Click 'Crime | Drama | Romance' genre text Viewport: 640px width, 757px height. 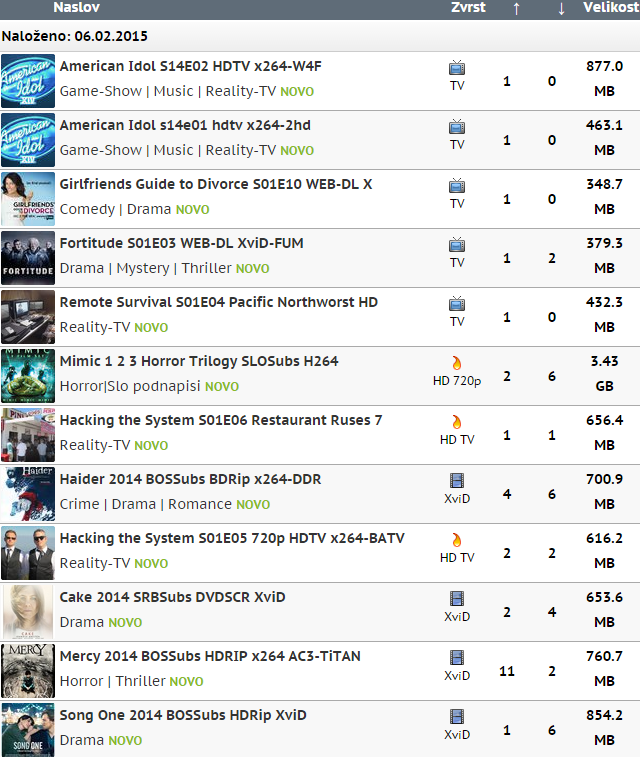click(146, 504)
